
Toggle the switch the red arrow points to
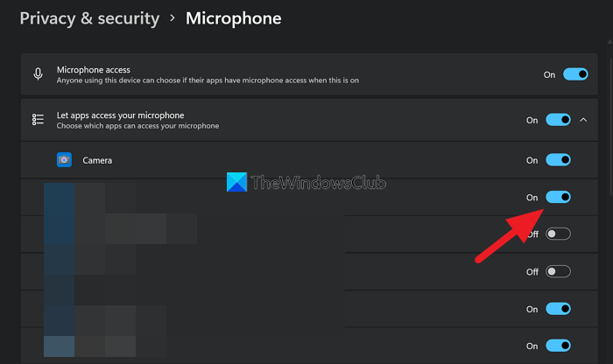pos(558,197)
